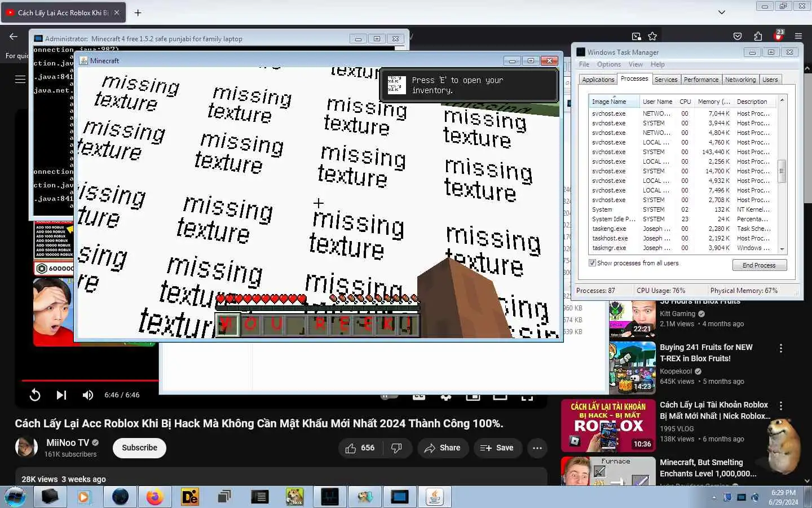Open the Help menu in Task Manager
Viewport: 812px width, 508px height.
click(657, 64)
